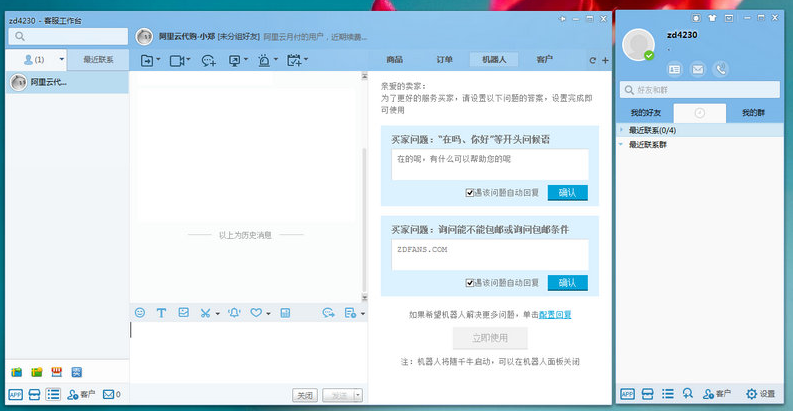Send a nudge with the bell icon

(x=233, y=313)
